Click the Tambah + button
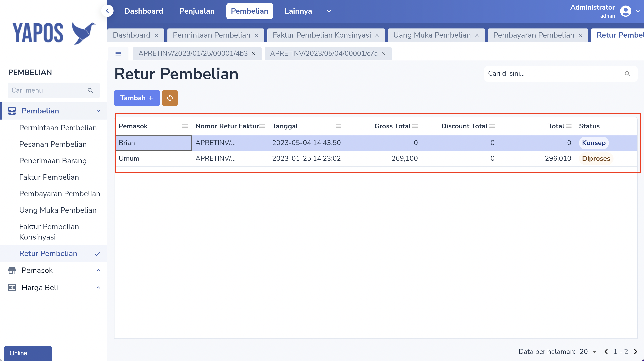This screenshot has height=361, width=644. (137, 98)
